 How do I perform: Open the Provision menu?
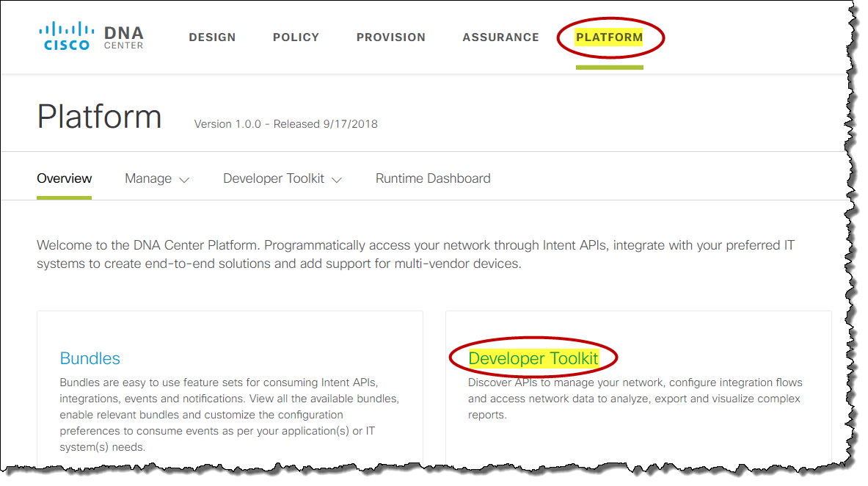(391, 37)
